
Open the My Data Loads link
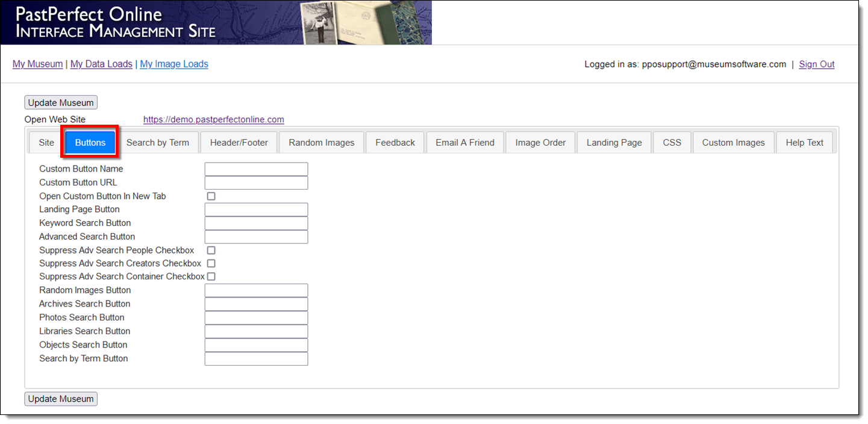(101, 64)
